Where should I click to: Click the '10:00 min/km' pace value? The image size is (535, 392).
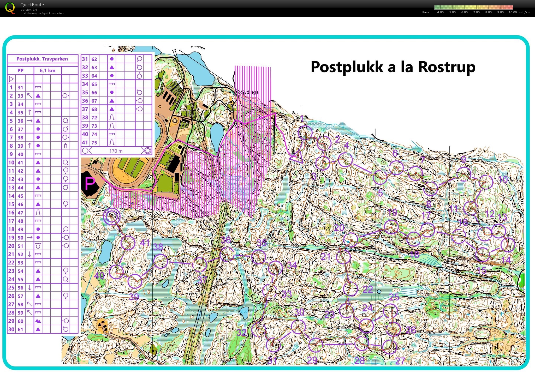519,12
